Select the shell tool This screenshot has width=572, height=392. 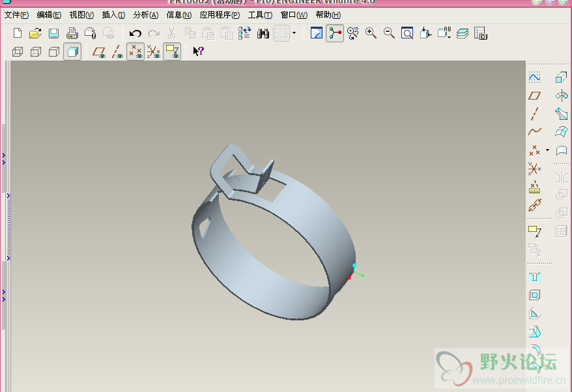coord(534,295)
